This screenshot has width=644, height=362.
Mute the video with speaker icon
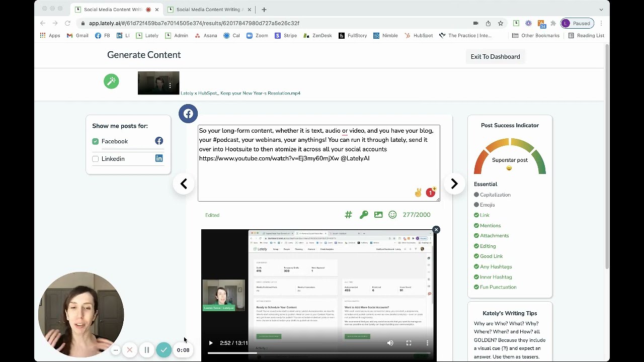click(x=390, y=343)
